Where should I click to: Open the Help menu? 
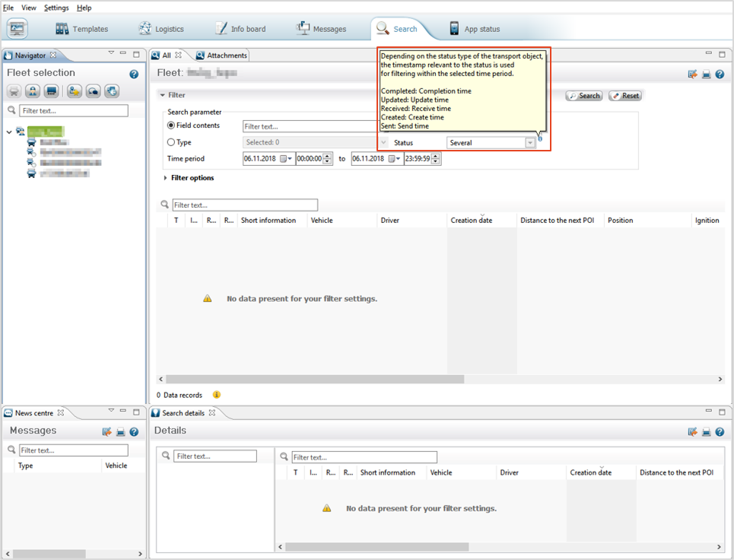coord(84,8)
